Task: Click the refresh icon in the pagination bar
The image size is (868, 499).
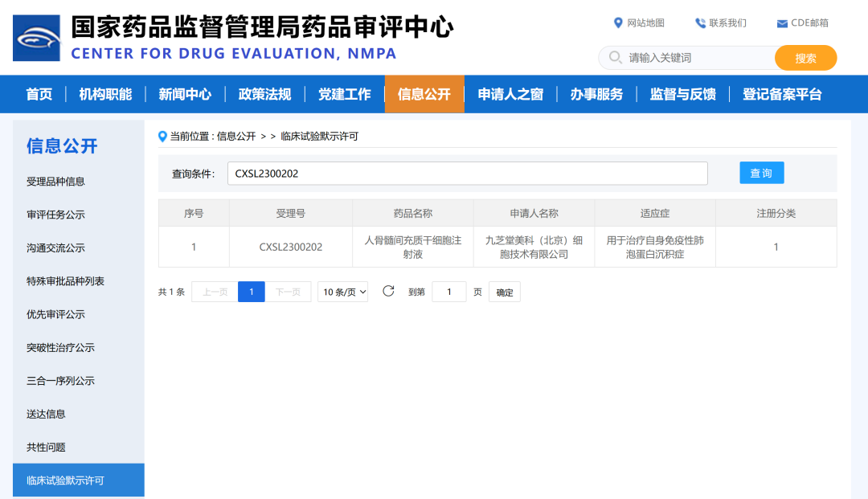Action: coord(389,292)
